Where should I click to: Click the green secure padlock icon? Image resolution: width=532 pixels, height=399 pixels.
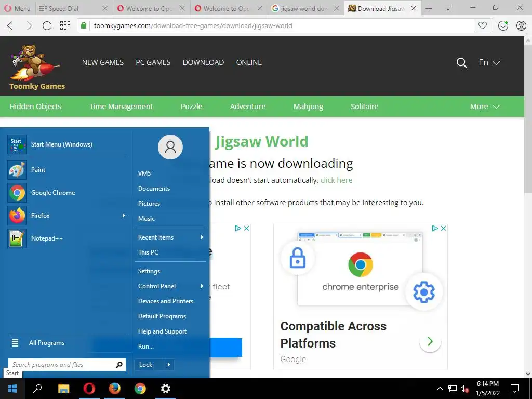click(84, 25)
